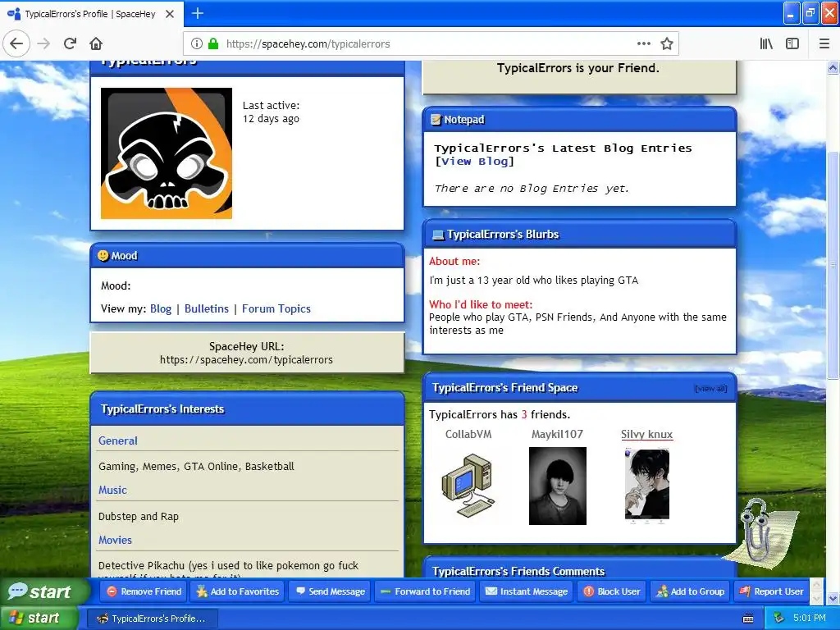
Task: Click Add to Favorites button
Action: tap(237, 591)
